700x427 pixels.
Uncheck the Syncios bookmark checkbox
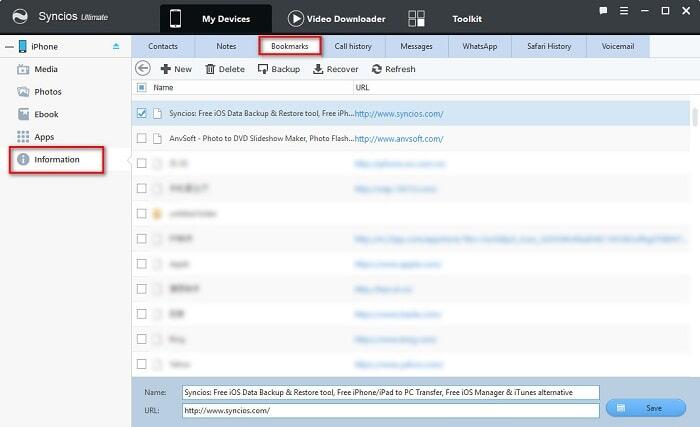point(142,113)
